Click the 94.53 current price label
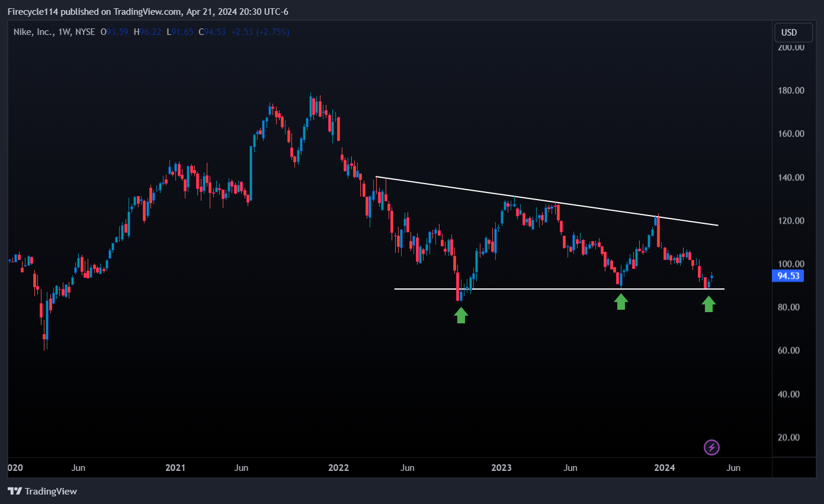Viewport: 824px width, 504px height. [787, 275]
